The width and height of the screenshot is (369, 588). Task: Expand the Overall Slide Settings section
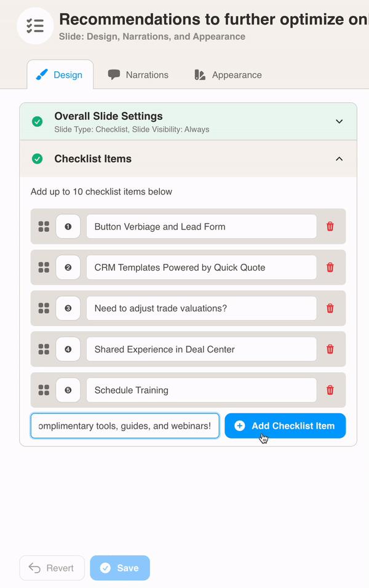point(339,121)
